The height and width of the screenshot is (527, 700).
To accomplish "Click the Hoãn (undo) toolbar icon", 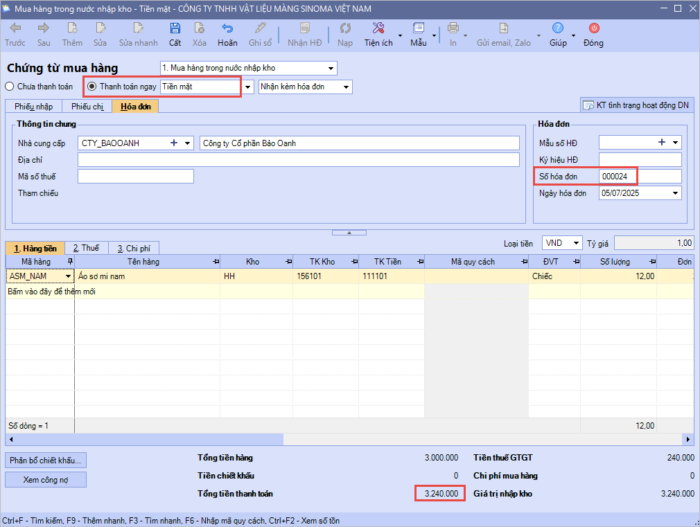I will pos(228,30).
